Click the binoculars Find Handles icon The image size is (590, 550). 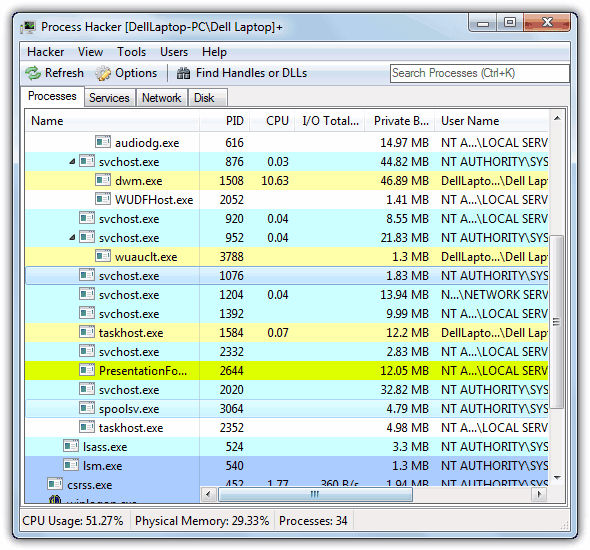tap(183, 73)
